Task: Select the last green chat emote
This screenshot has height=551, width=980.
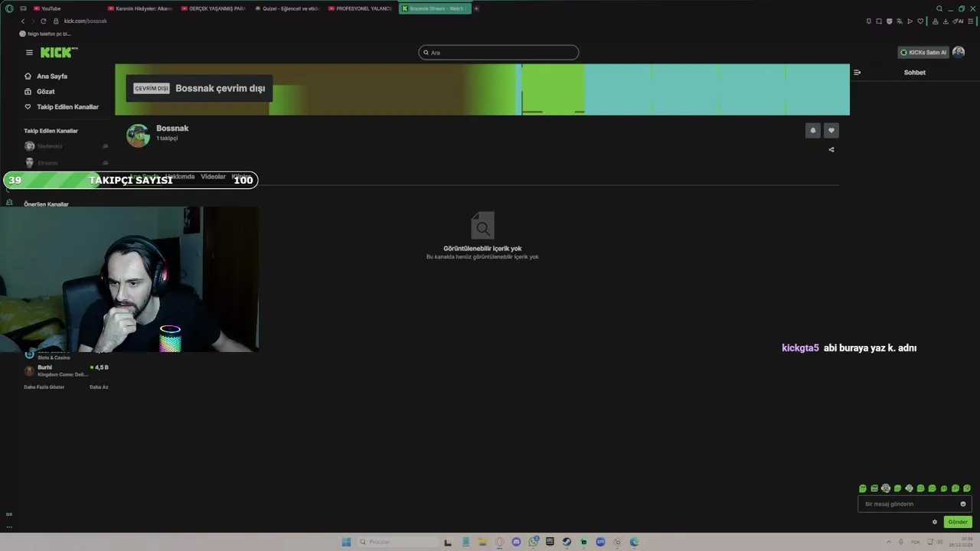Action: tap(967, 488)
